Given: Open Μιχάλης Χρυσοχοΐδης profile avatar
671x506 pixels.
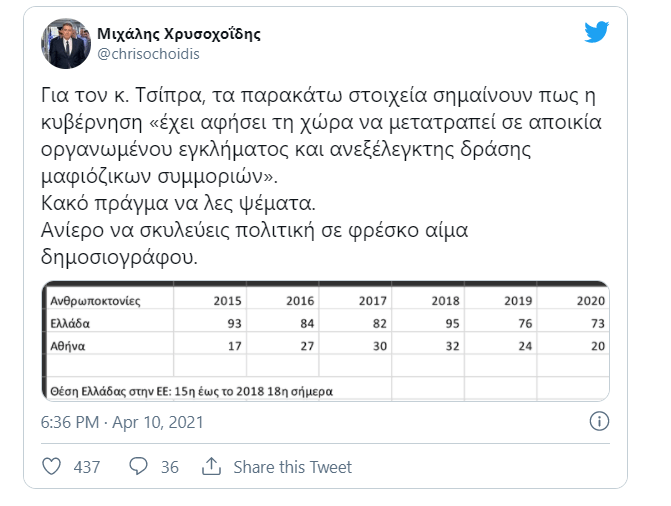Looking at the screenshot, I should (66, 43).
